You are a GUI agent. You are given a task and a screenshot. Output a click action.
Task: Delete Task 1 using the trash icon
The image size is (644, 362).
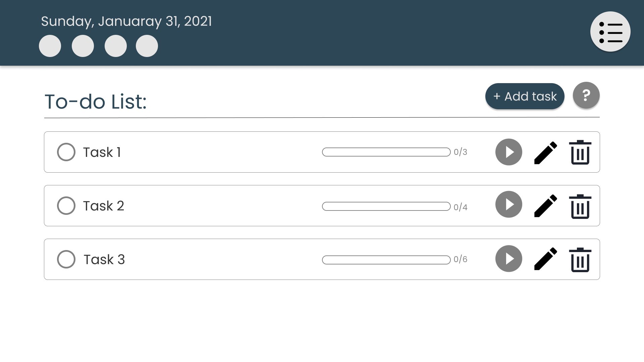[x=580, y=153]
